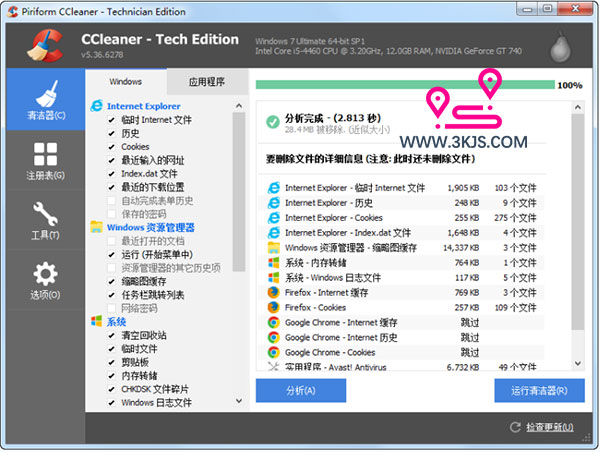Select the 1,905 KB size value

(463, 188)
